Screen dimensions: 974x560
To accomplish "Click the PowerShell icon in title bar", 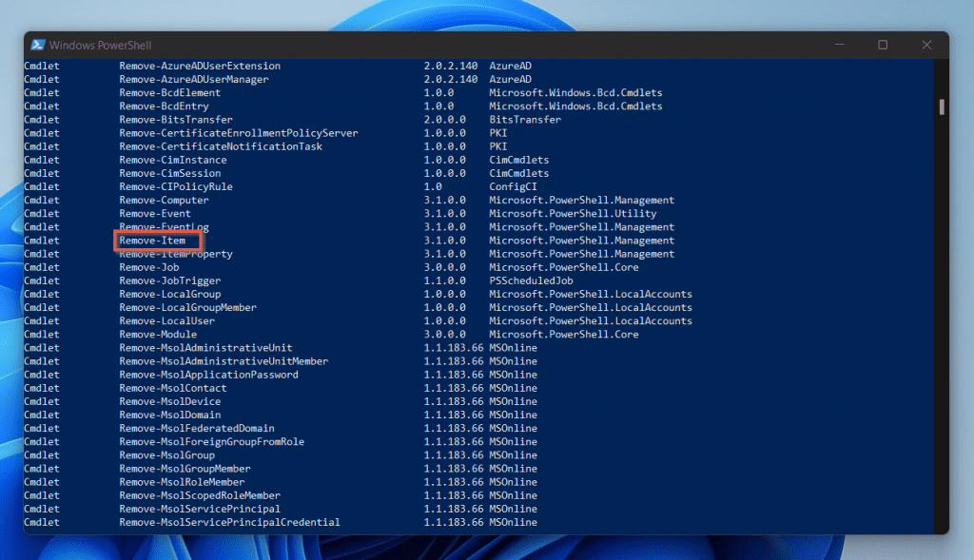I will (38, 45).
